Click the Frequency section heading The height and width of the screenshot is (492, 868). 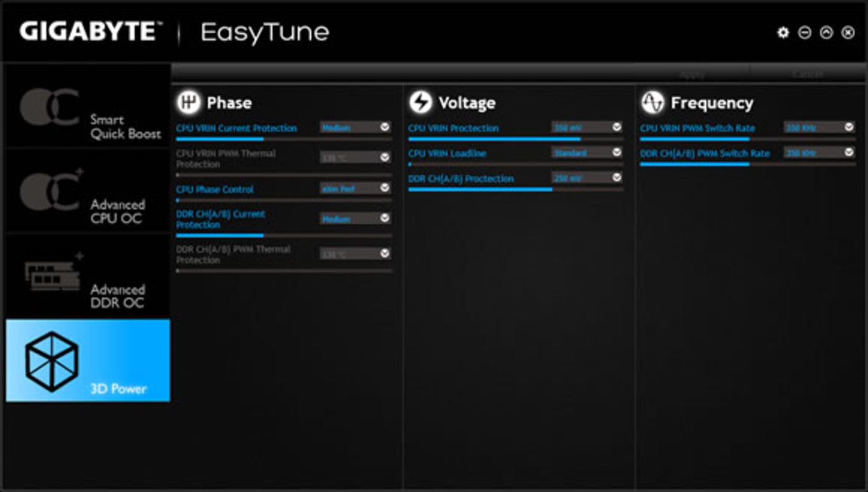click(x=712, y=103)
